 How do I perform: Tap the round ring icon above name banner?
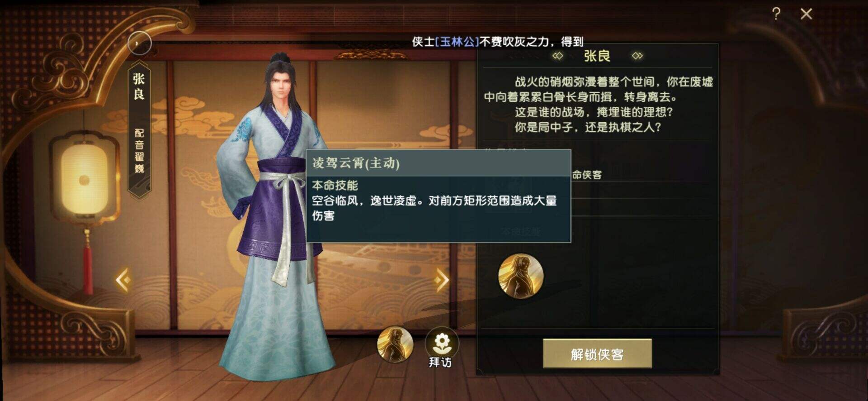(x=139, y=43)
